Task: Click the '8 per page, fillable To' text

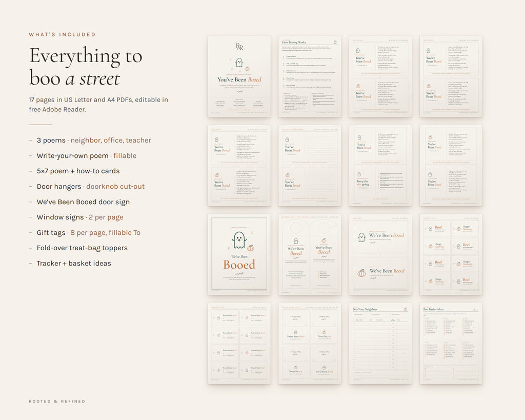Action: pyautogui.click(x=106, y=233)
